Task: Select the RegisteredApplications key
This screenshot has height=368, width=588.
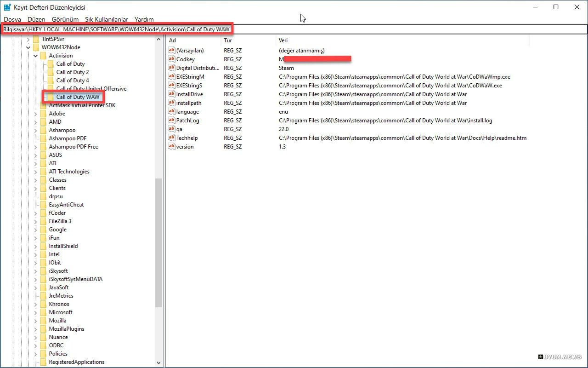Action: coord(77,362)
